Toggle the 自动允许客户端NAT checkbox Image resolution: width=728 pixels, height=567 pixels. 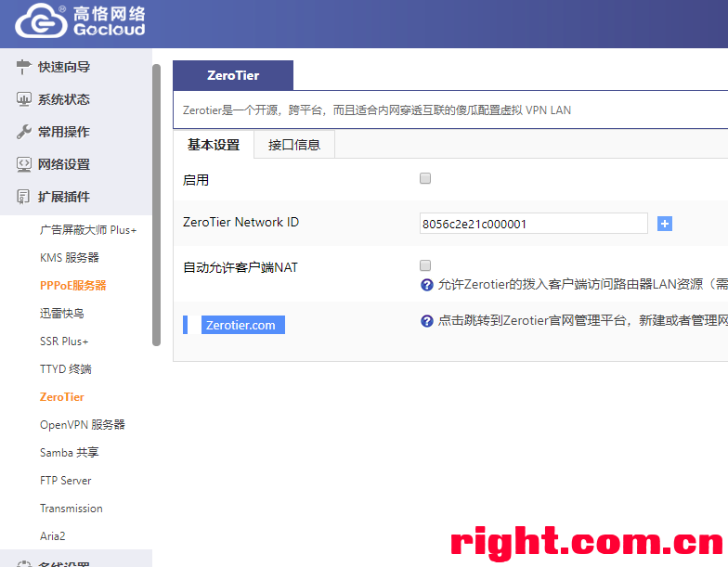[x=425, y=265]
